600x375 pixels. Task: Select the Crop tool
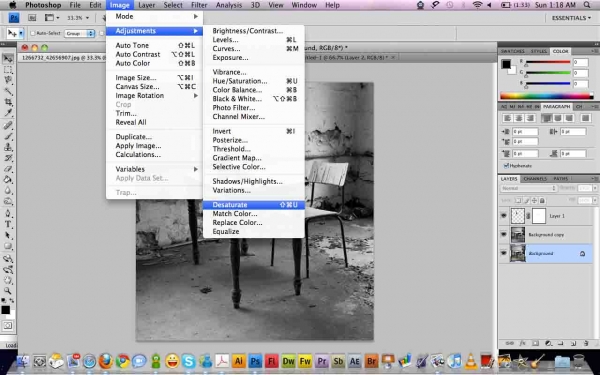click(8, 102)
